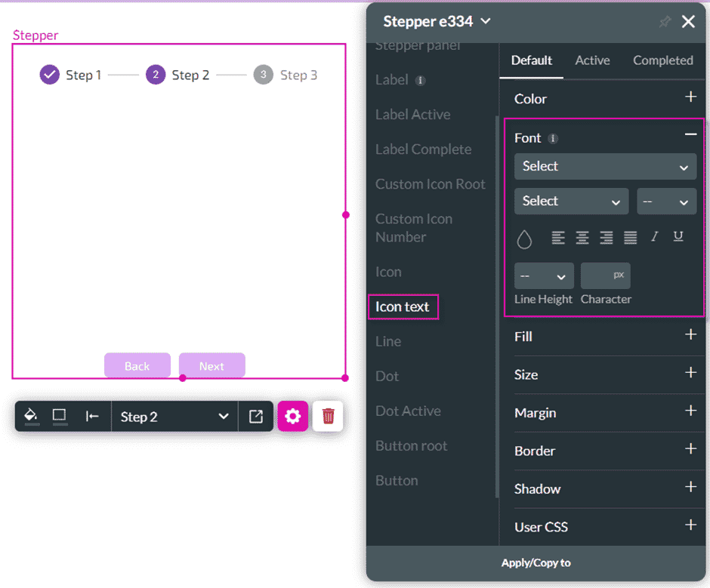Click the pink settings gear on the stepper toolbar
Image resolution: width=710 pixels, height=588 pixels.
(x=293, y=416)
